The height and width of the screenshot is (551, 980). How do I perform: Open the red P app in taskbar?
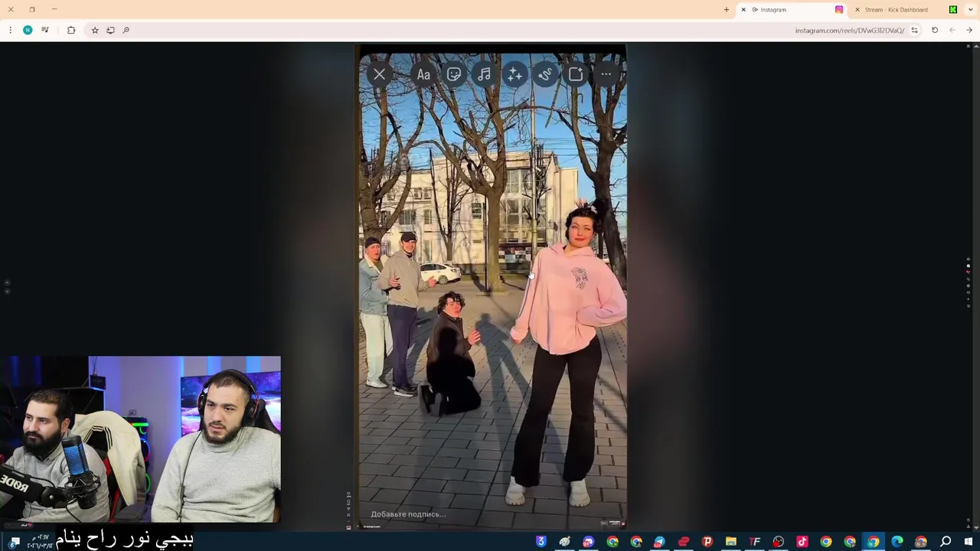[x=707, y=542]
